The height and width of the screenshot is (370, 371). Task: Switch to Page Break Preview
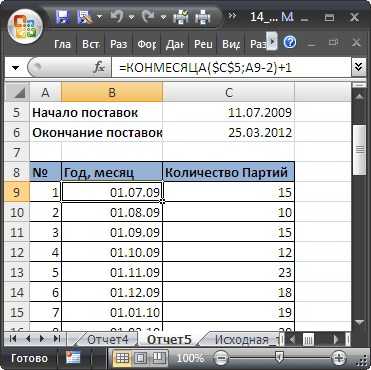pyautogui.click(x=159, y=358)
